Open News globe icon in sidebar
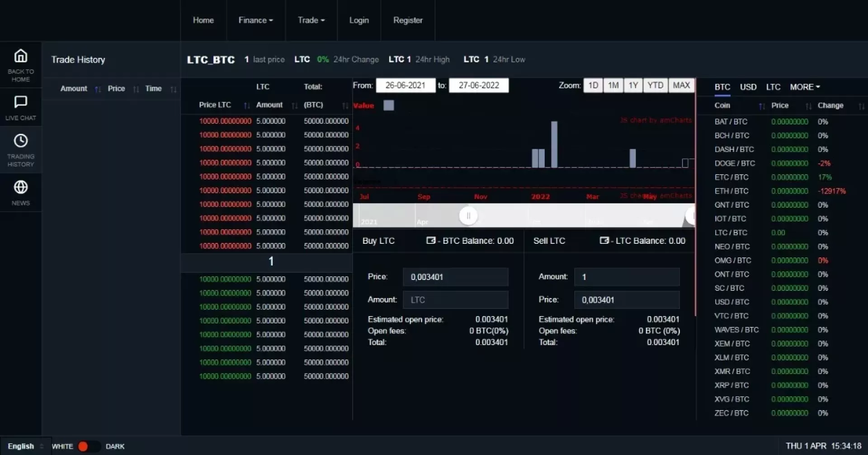Image resolution: width=868 pixels, height=455 pixels. tap(21, 187)
